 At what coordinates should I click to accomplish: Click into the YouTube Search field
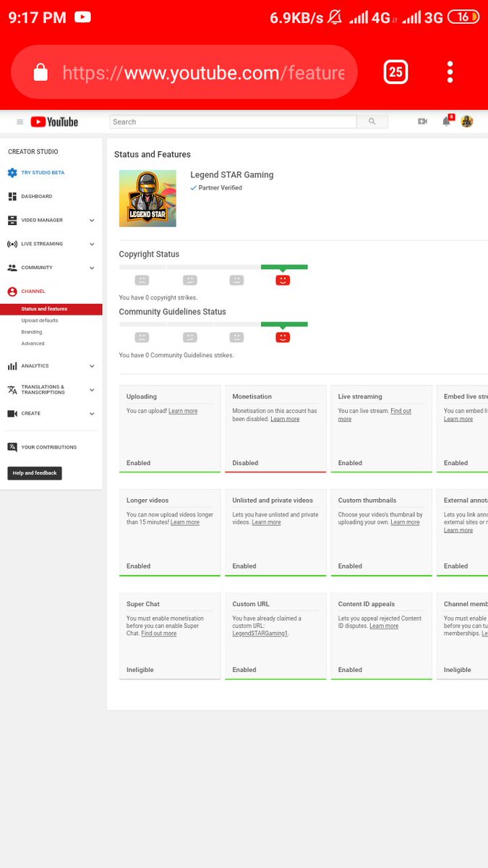pos(233,122)
